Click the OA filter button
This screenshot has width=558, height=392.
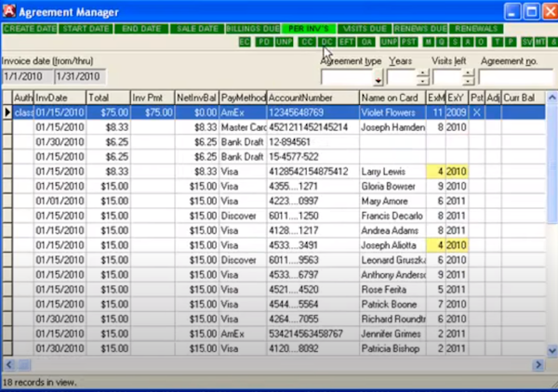point(366,43)
